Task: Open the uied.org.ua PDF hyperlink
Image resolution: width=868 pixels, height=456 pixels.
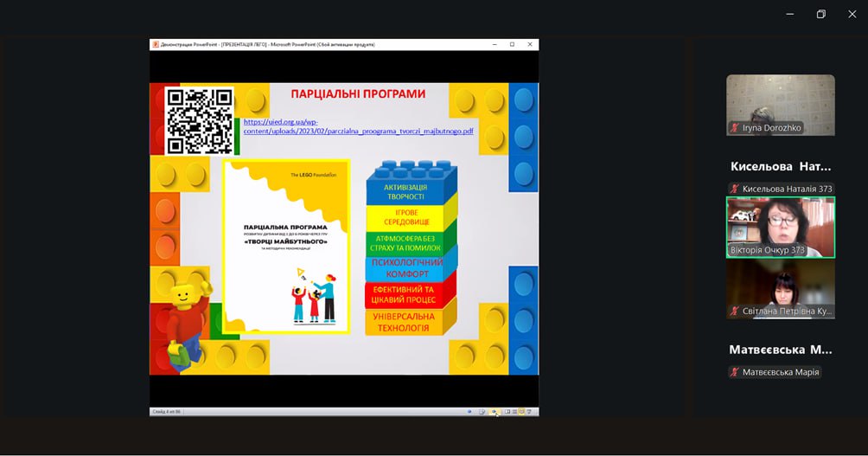Action: [358, 126]
